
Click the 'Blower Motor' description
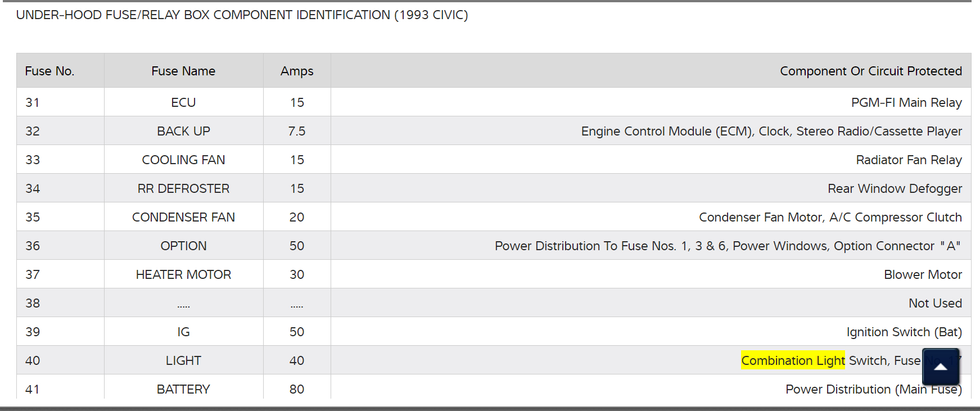pos(923,274)
